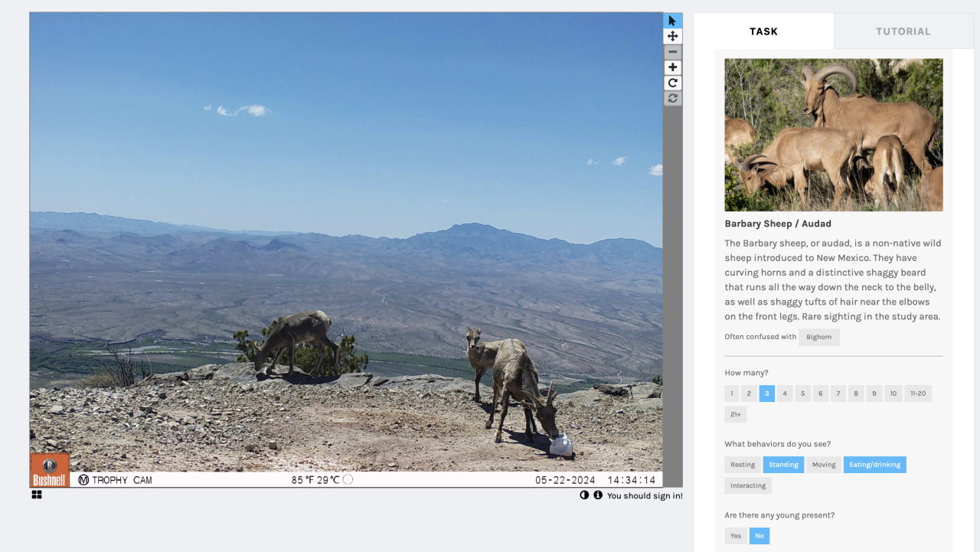
Task: Deselect the Standing behavior
Action: [783, 465]
